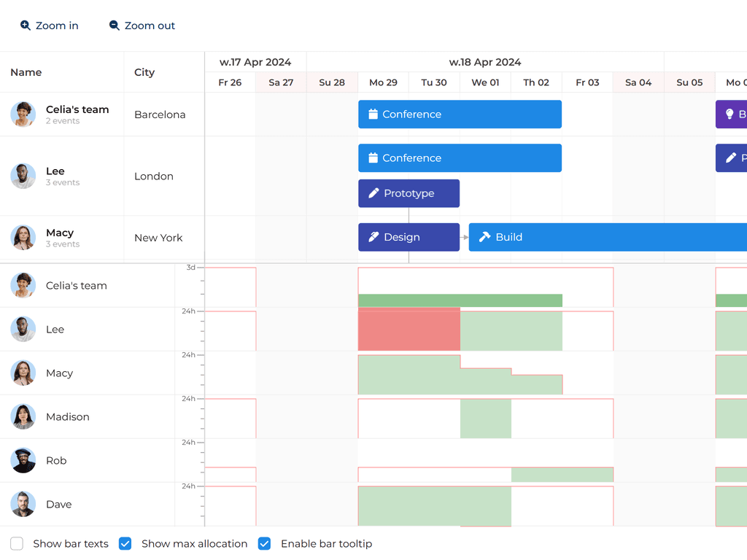747x560 pixels.
Task: Click the Zoom out button label
Action: 150,26
